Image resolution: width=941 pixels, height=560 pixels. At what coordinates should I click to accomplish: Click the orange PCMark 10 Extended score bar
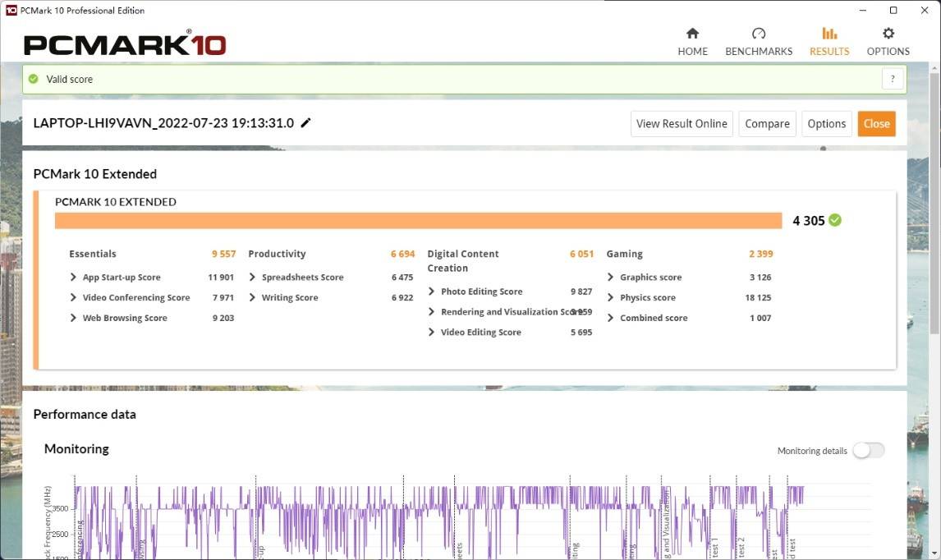418,221
